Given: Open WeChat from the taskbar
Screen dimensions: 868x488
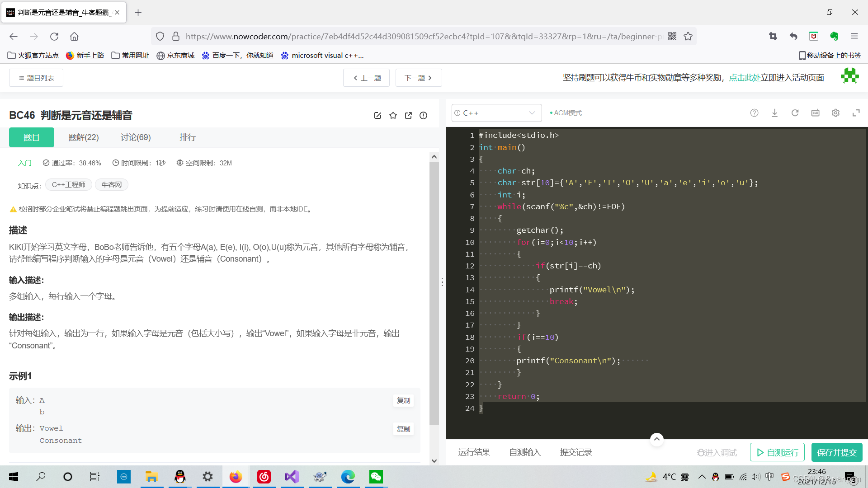Looking at the screenshot, I should point(376,477).
